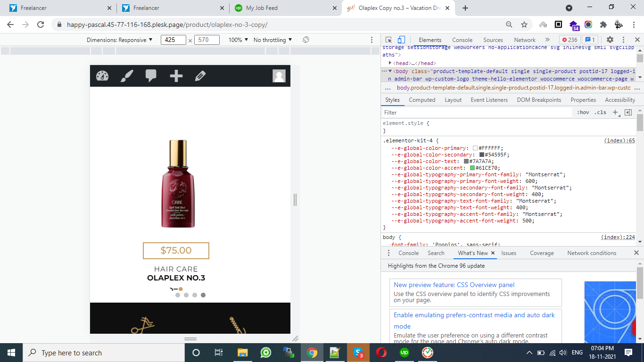Click the Customize paintbrush icon in admin bar
The width and height of the screenshot is (644, 362).
point(127,76)
